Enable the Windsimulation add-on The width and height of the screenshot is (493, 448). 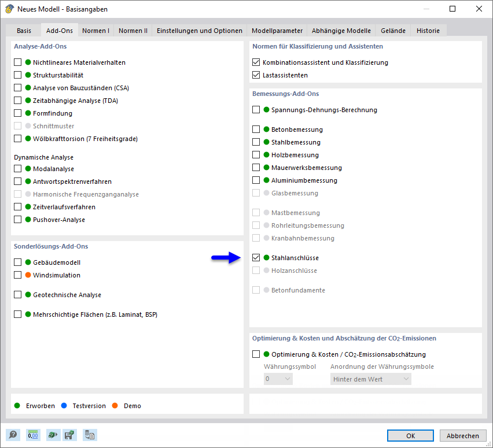(17, 275)
